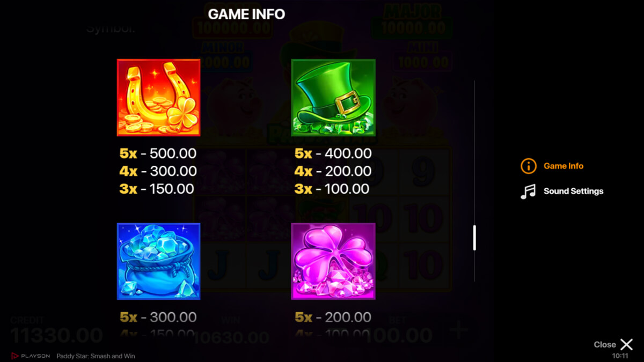Click the orange info circle icon
The width and height of the screenshot is (644, 362).
[529, 166]
